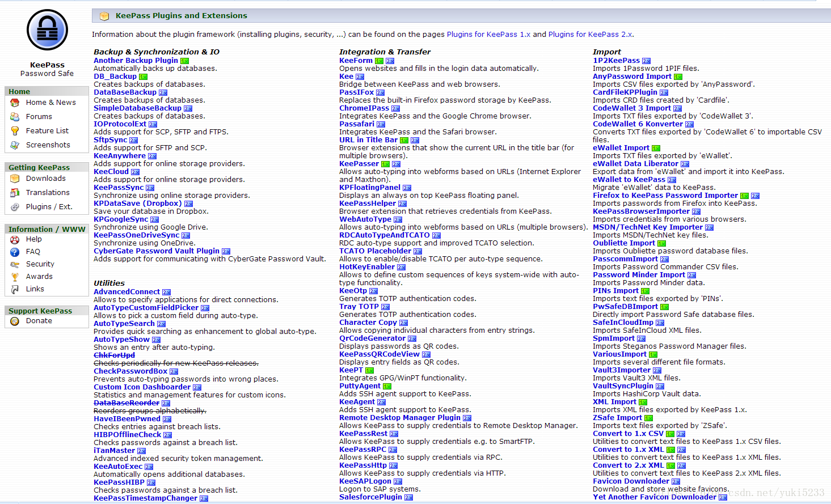
Task: Click the 1.x badge beside DB_Backup
Action: 143,77
